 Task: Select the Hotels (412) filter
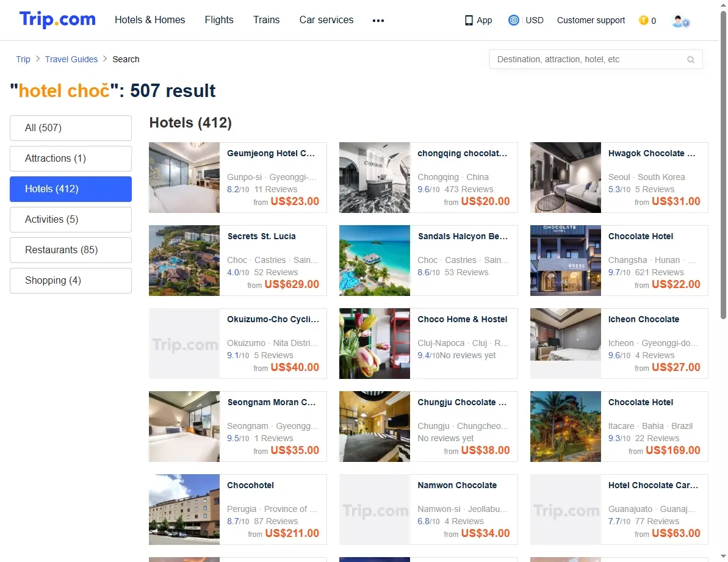coord(71,189)
